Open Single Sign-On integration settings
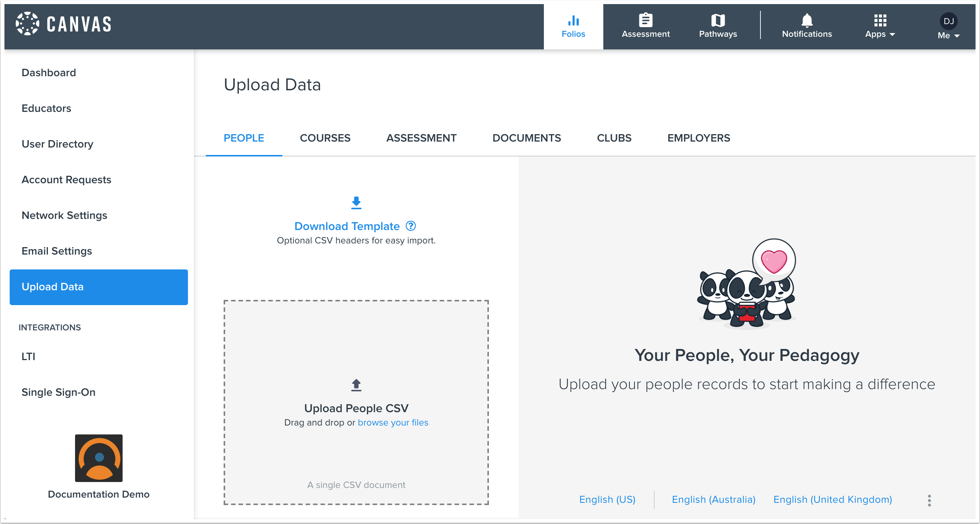 pos(59,392)
